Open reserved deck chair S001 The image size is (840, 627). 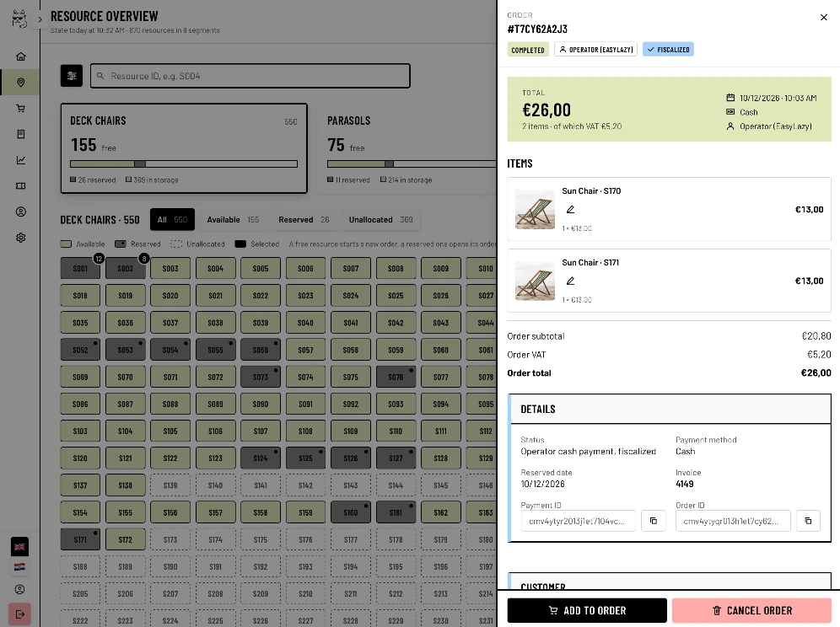(x=80, y=268)
